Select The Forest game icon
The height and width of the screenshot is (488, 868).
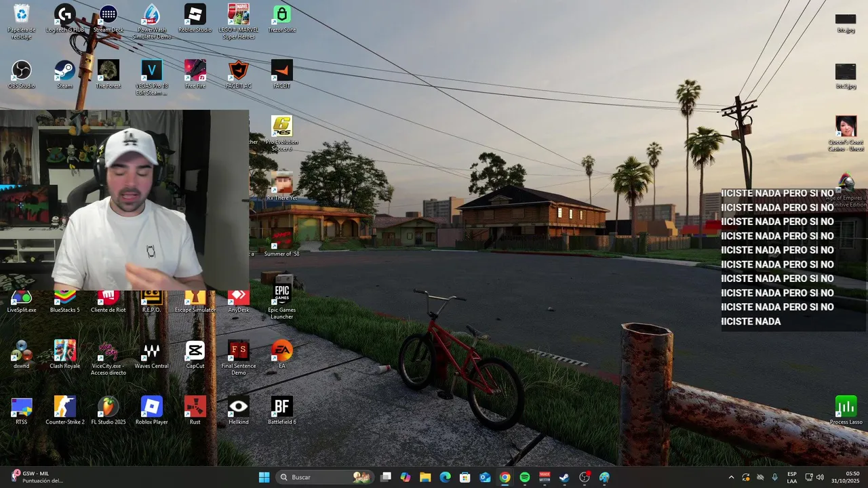click(108, 75)
